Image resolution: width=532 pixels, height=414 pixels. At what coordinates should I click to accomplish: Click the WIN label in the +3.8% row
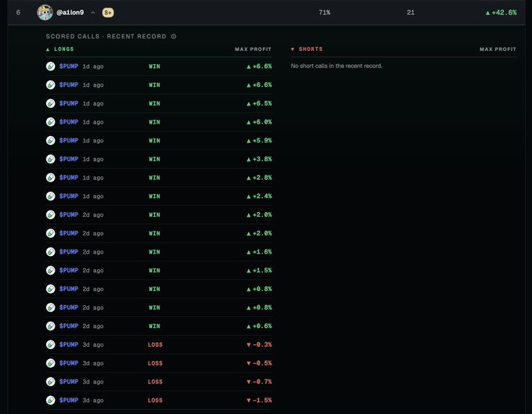(x=154, y=159)
